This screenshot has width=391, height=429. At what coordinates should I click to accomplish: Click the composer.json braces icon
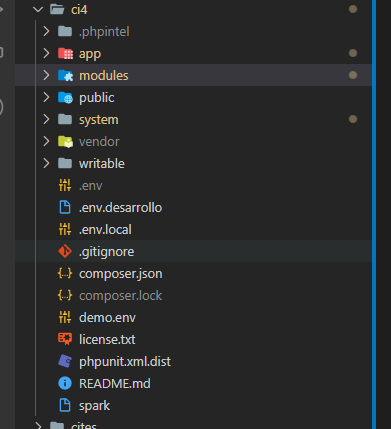(65, 274)
